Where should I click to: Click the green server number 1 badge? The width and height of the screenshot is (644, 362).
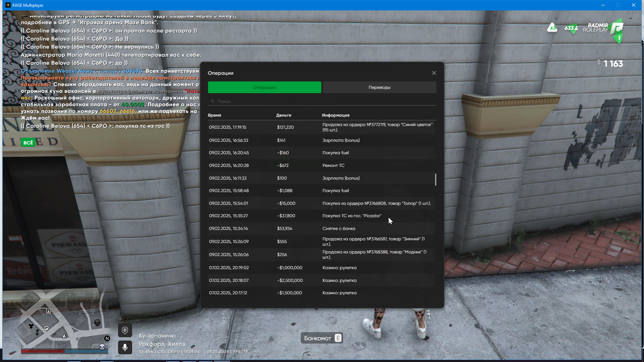619,38
